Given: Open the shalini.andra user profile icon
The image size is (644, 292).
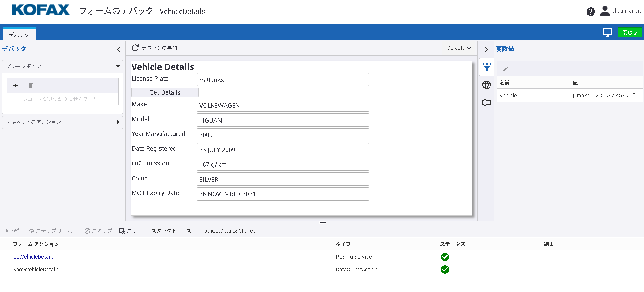Looking at the screenshot, I should 605,11.
